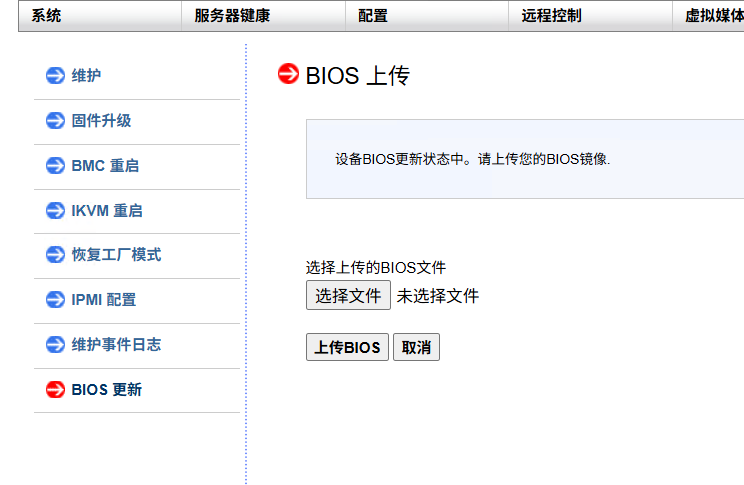
Task: Open the 维护事件日志 text link
Action: pos(116,345)
